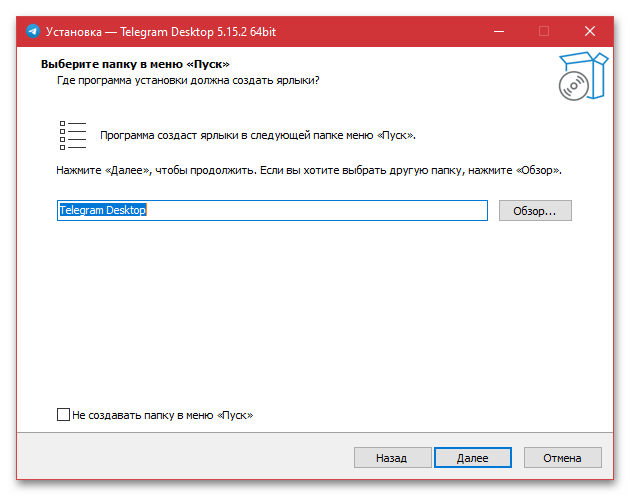Tick 'Не создавать папку в меню «Пуск»' checkbox

coord(63,414)
